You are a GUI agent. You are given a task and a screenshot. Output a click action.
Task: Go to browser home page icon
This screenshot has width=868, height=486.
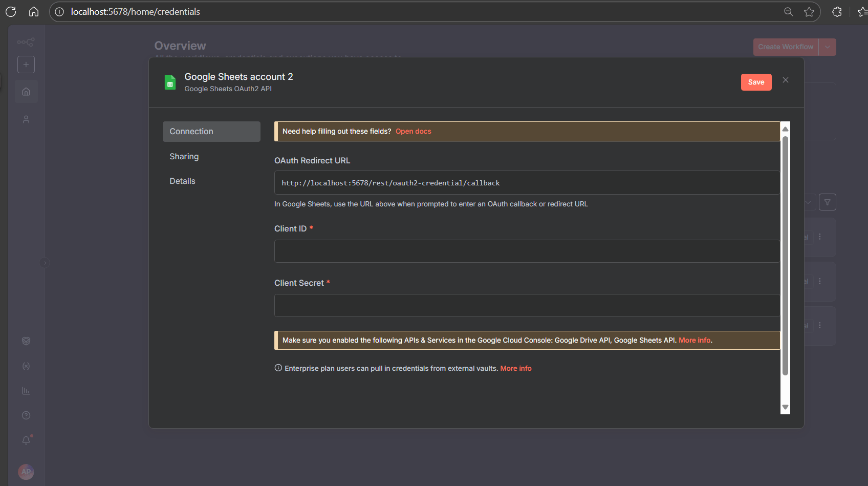click(x=34, y=12)
